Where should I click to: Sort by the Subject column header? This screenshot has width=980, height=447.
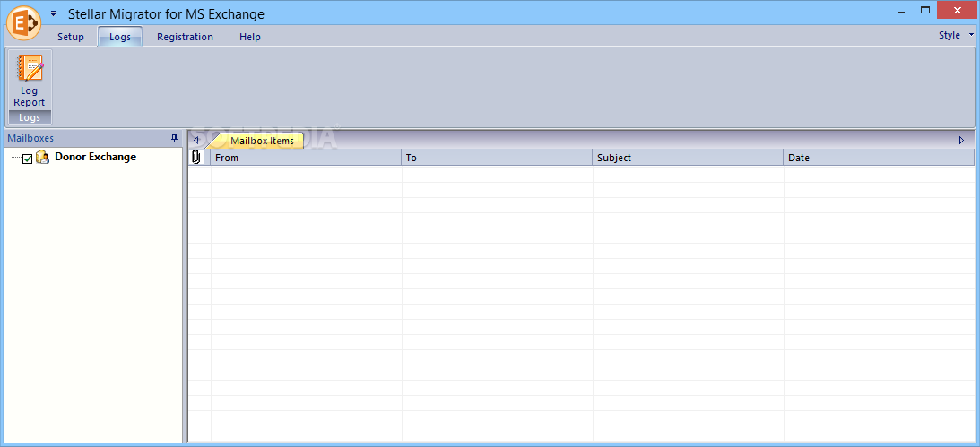(688, 158)
